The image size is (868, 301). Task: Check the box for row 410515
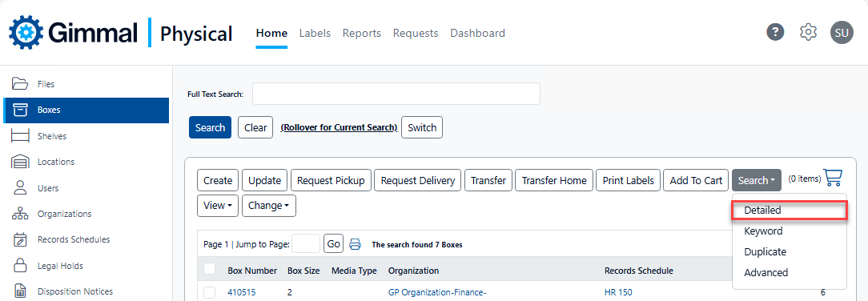(x=209, y=293)
